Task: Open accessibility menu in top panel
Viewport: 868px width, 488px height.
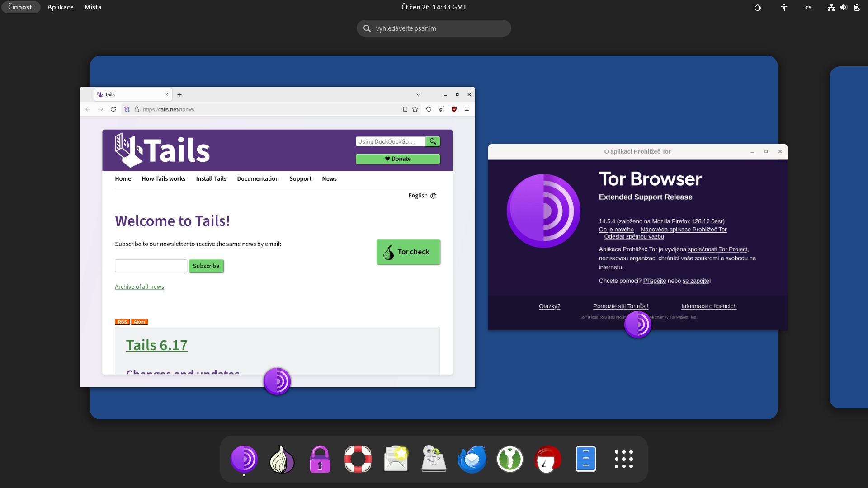Action: 784,7
